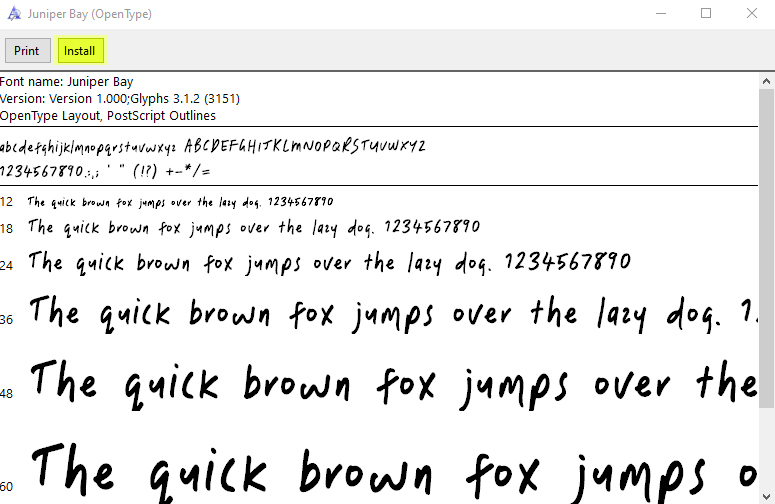The height and width of the screenshot is (504, 775).
Task: Click the numerals and punctuation sample line
Action: click(105, 171)
